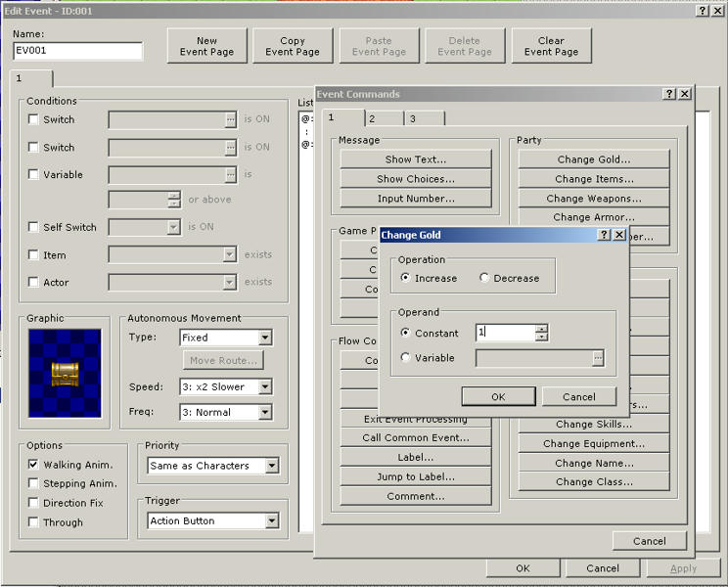Image resolution: width=728 pixels, height=587 pixels.
Task: Click New Event Page button
Action: pos(207,46)
